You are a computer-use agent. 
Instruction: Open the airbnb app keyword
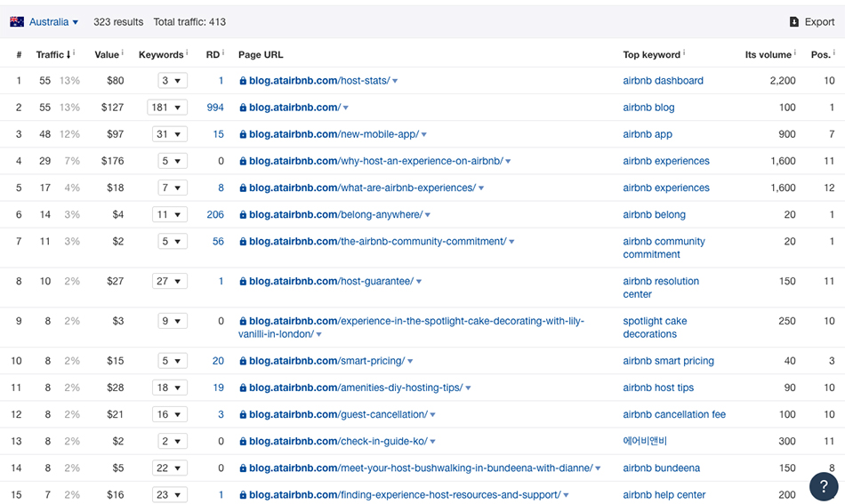648,134
